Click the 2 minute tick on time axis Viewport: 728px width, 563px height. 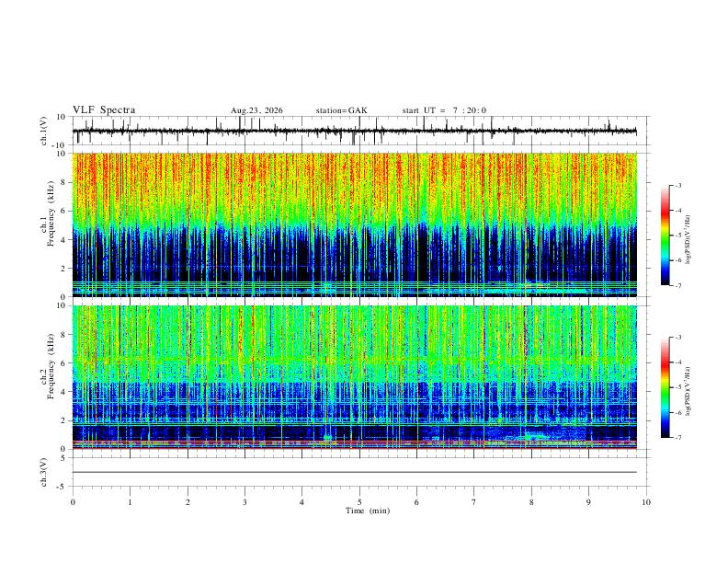pyautogui.click(x=188, y=502)
